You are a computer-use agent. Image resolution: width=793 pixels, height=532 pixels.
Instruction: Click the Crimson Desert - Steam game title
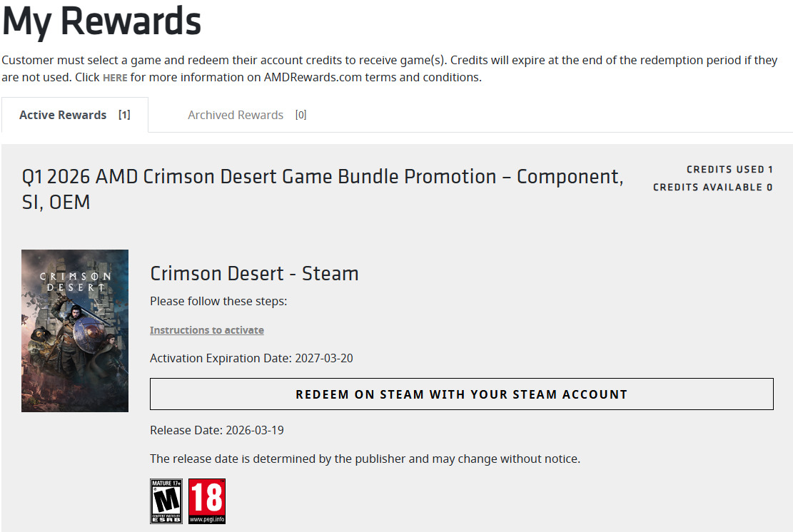254,273
